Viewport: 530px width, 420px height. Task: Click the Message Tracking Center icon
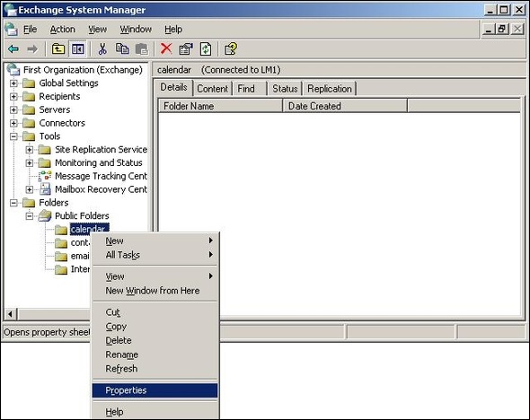point(45,176)
